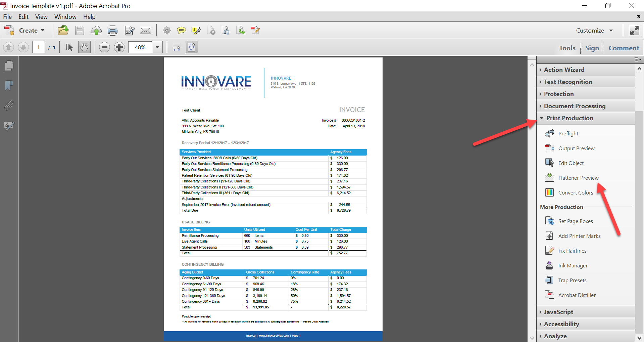
Task: Click the page number input field
Action: point(38,47)
